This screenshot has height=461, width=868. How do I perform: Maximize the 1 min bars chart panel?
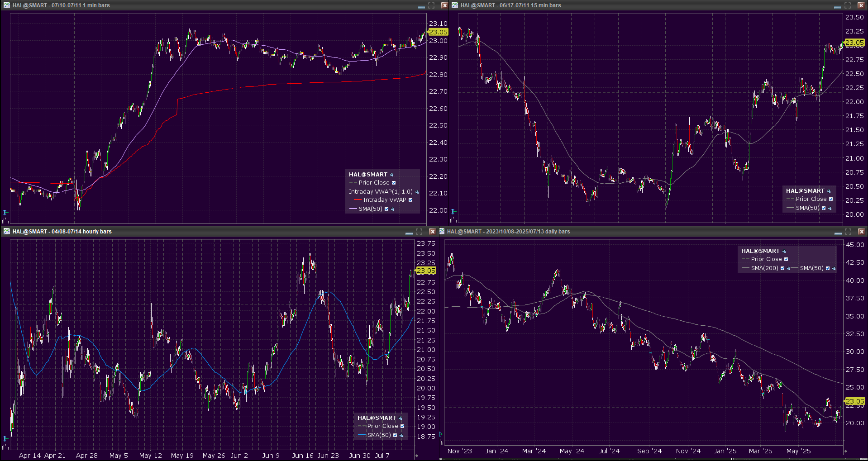click(431, 5)
